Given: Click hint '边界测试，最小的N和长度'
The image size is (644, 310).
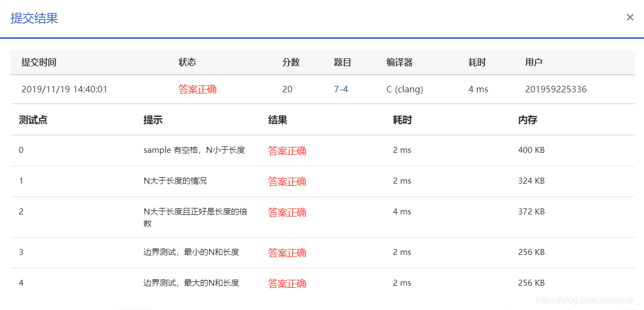Looking at the screenshot, I should click(x=191, y=252).
